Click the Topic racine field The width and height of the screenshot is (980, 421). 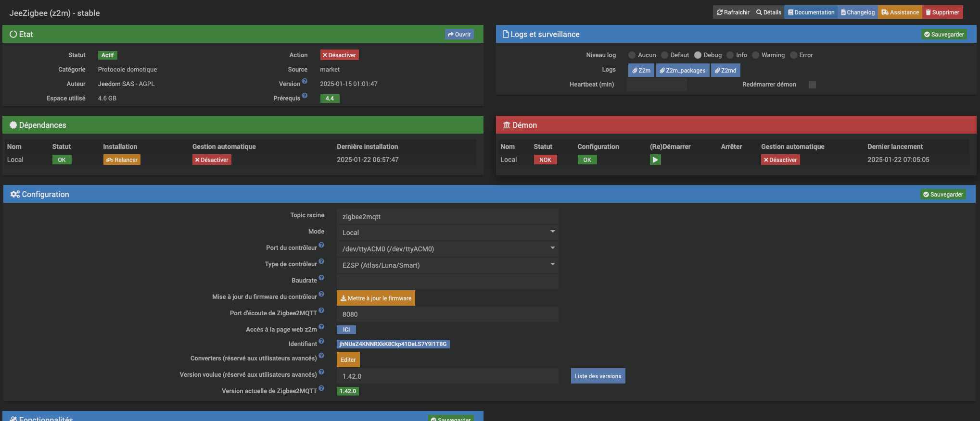tap(447, 217)
